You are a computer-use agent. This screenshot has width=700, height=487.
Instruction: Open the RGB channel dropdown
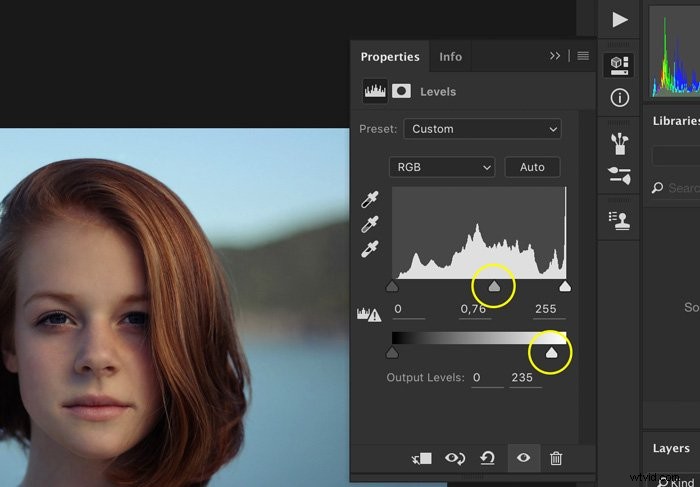[x=442, y=167]
